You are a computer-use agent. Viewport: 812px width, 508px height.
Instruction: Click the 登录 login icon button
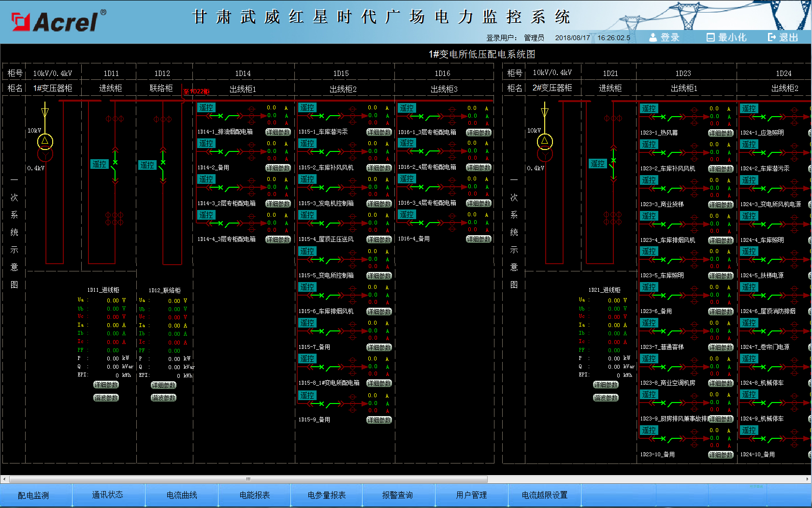pyautogui.click(x=664, y=37)
